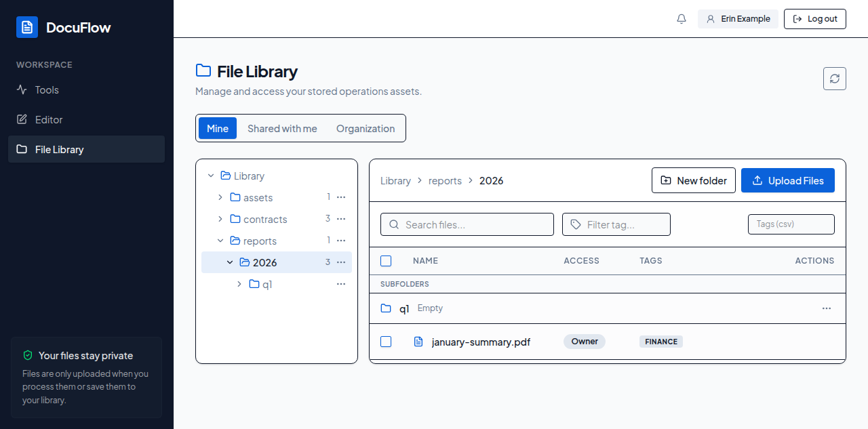Collapse the reports folder chevron

[220, 241]
